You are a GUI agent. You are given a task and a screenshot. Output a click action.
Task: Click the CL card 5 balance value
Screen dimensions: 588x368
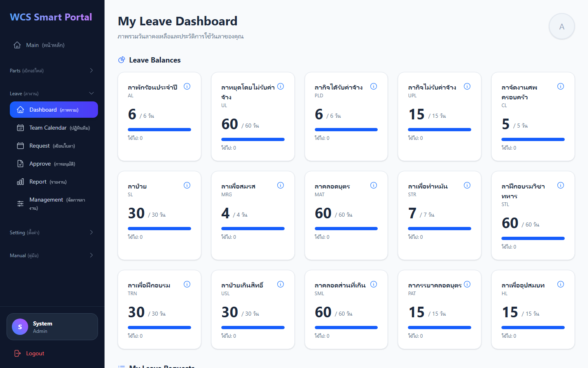506,124
